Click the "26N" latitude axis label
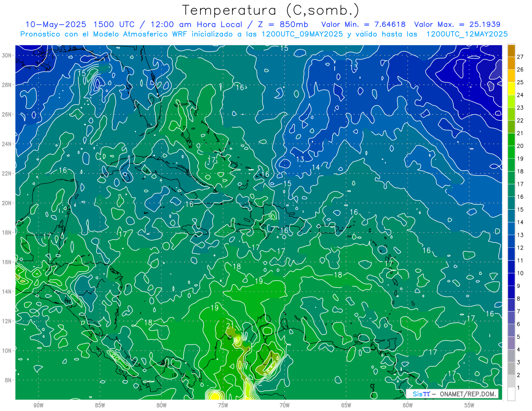 7,114
